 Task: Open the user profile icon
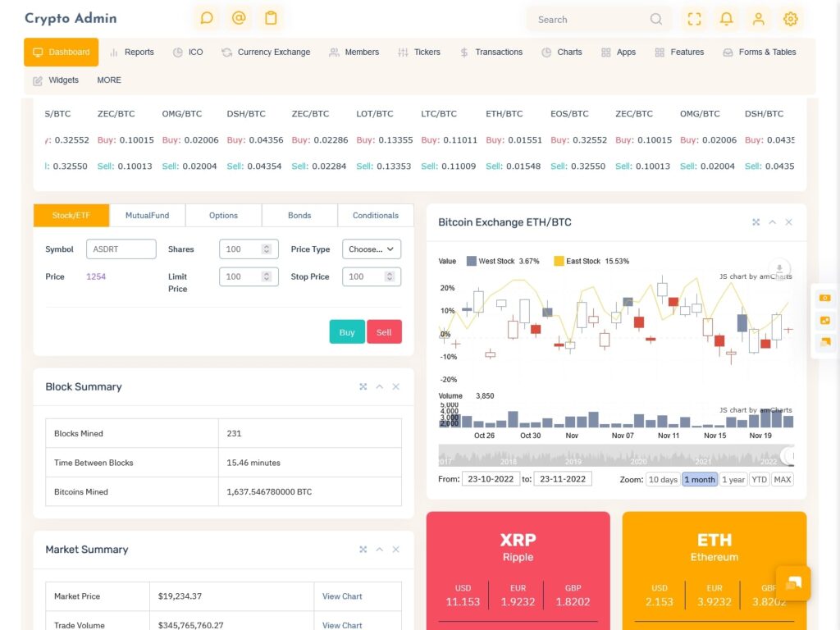[759, 20]
